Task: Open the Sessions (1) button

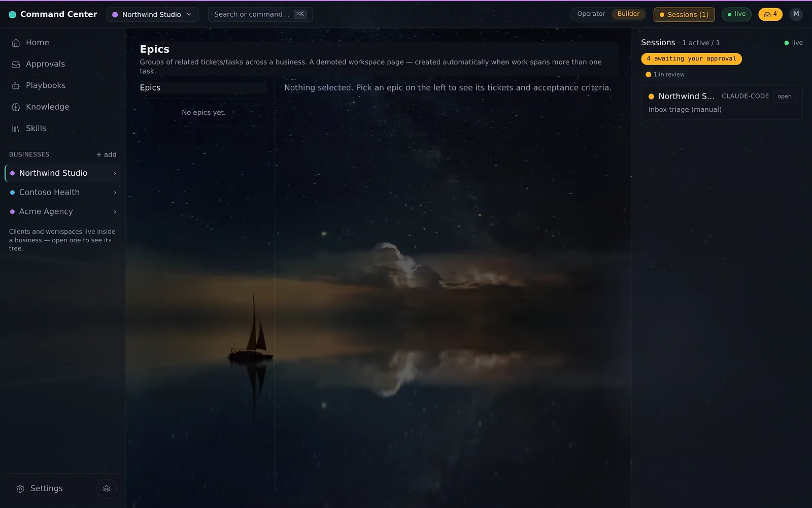Action: point(684,15)
